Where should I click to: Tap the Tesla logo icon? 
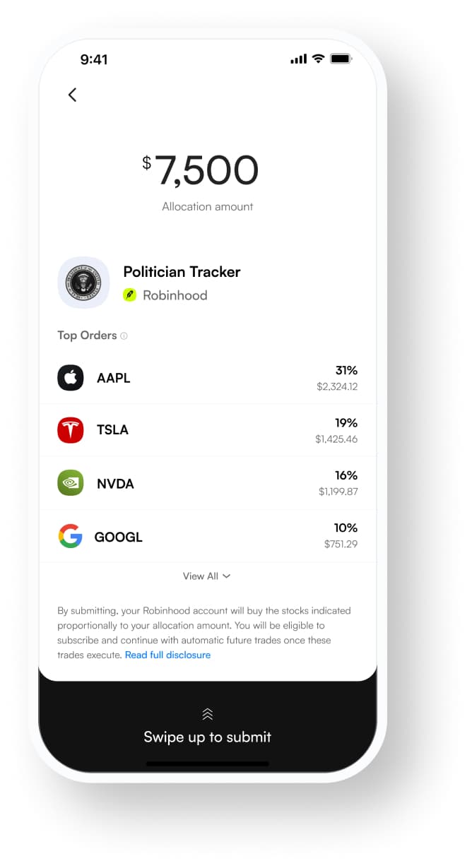point(71,430)
